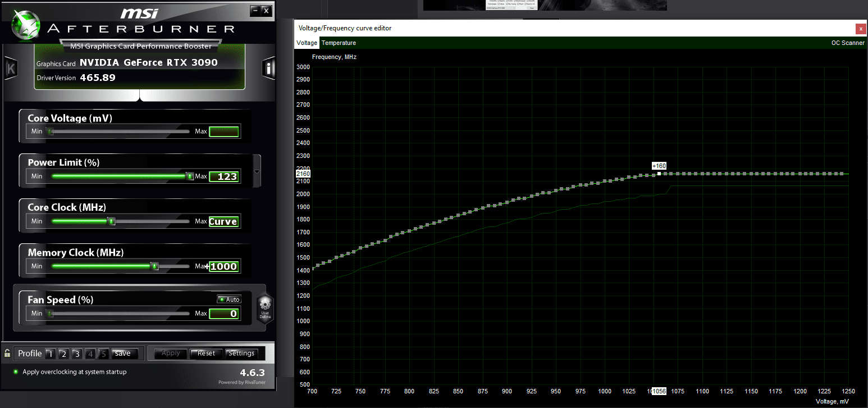This screenshot has height=408, width=868.
Task: Click the curve point at 700 mV
Action: pos(312,268)
